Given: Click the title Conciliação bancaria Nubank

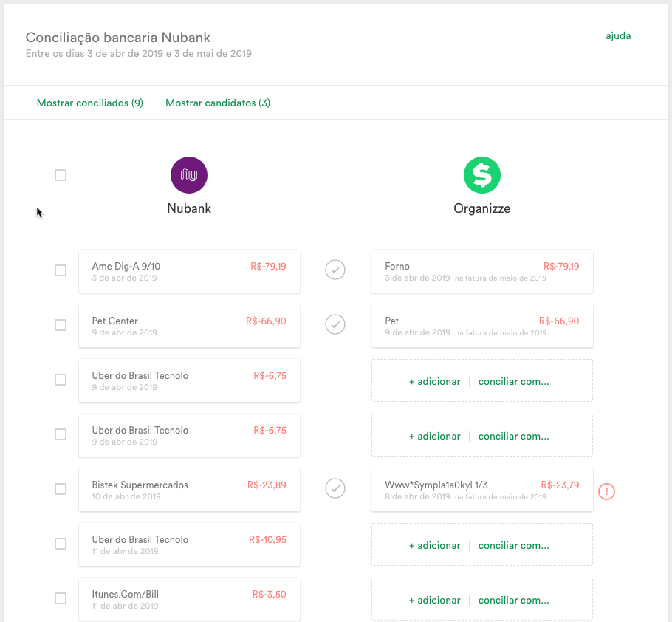Looking at the screenshot, I should (x=118, y=38).
